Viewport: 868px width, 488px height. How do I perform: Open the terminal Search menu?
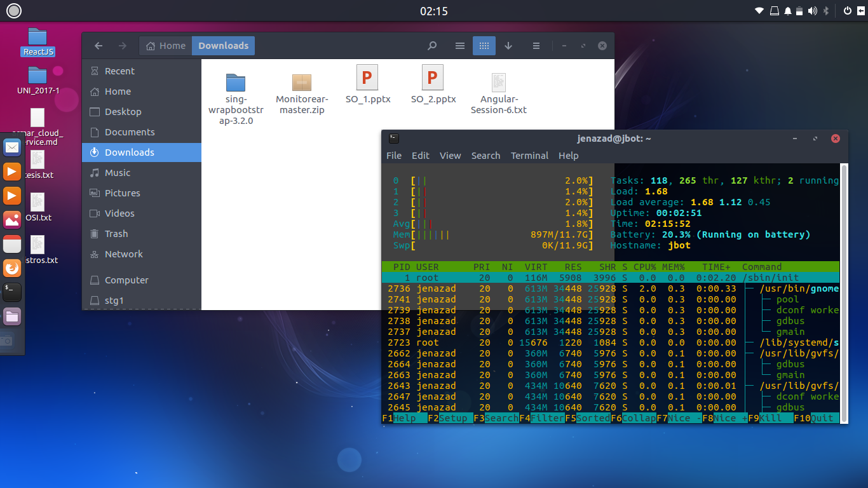coord(486,156)
